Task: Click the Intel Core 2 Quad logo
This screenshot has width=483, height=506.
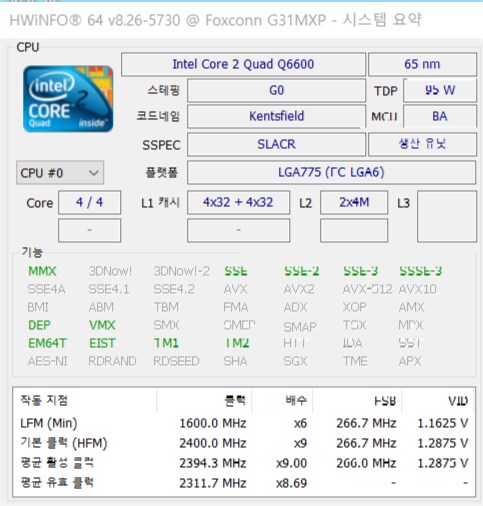Action: [68, 99]
